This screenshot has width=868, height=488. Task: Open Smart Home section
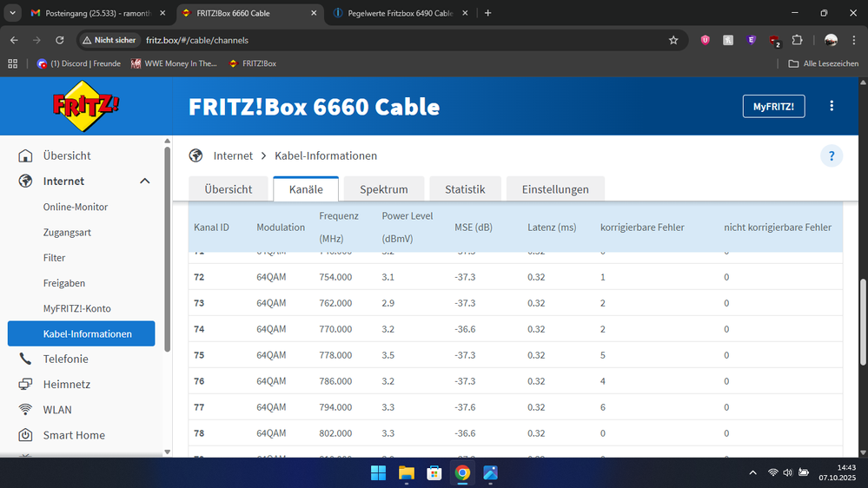coord(74,435)
